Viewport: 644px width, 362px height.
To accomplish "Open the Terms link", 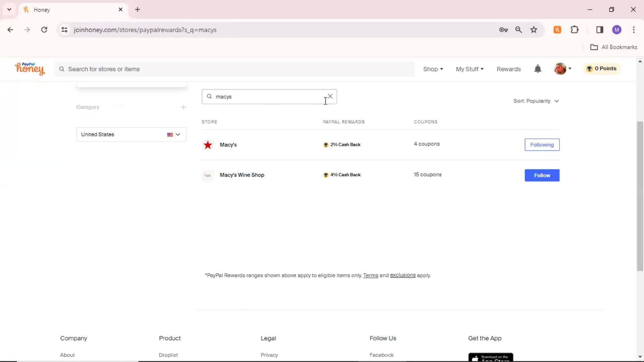I will (x=370, y=275).
